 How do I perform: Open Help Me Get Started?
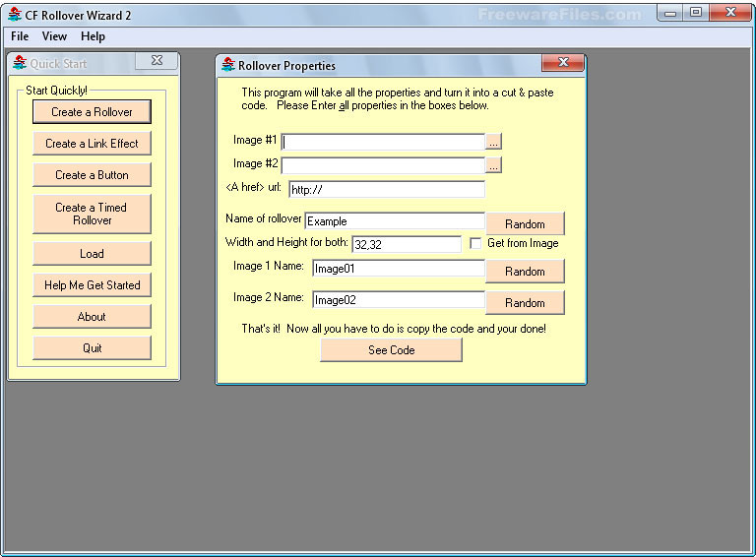click(93, 285)
